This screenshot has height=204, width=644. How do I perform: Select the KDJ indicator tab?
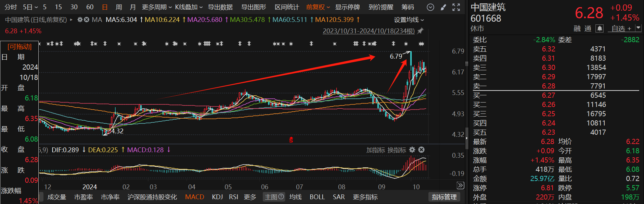[217, 197]
